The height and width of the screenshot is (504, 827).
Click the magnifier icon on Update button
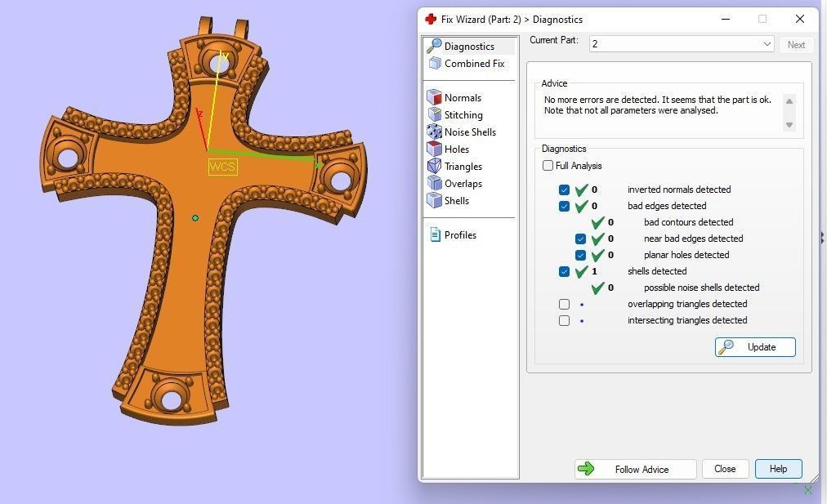click(x=726, y=347)
